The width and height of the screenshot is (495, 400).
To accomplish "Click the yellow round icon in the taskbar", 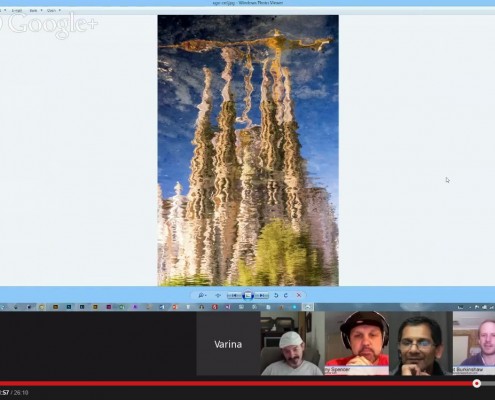I will (42, 307).
